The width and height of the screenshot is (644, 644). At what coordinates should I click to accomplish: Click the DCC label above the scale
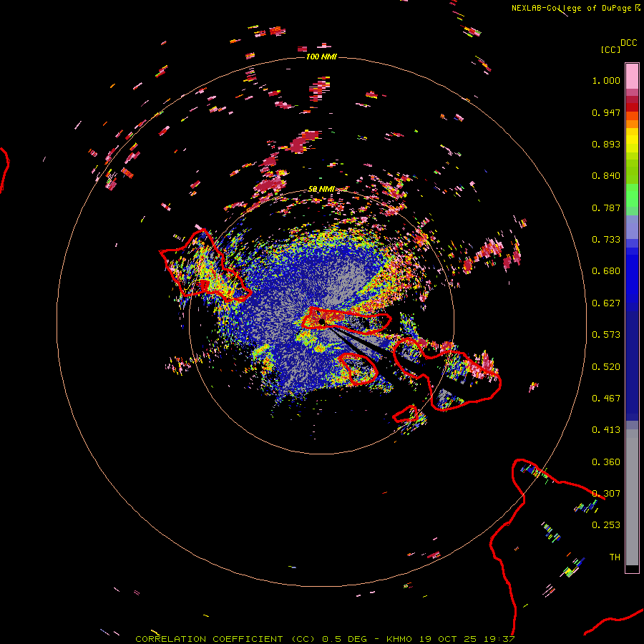628,43
